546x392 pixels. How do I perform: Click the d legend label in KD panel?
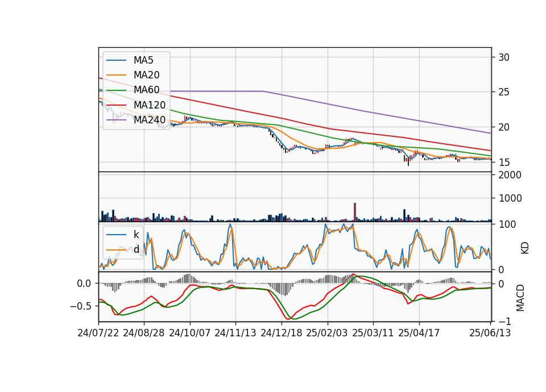pyautogui.click(x=136, y=249)
